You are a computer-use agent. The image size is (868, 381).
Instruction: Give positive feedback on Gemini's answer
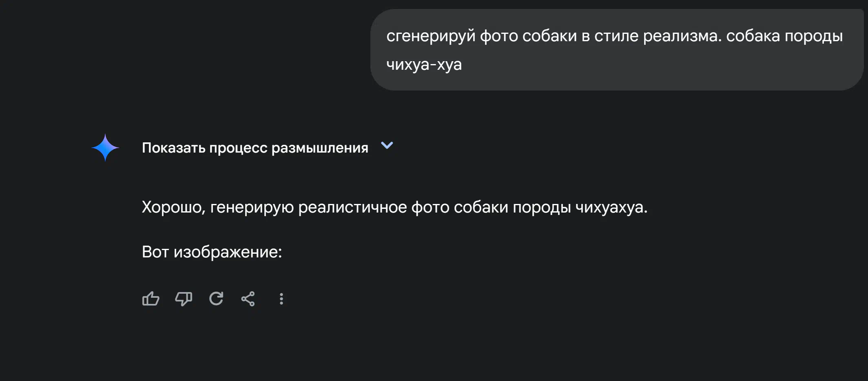coord(151,299)
